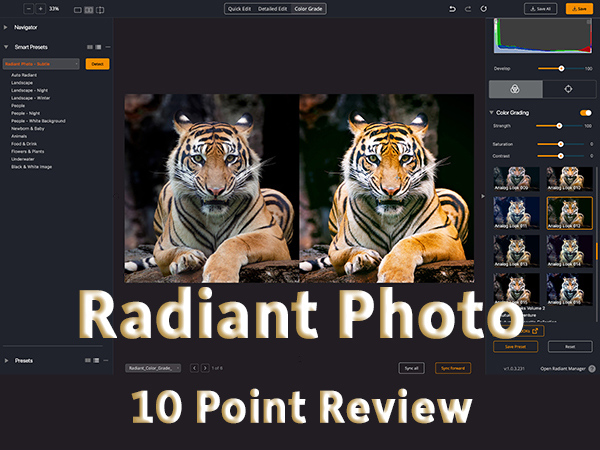Show Smart Presets as list view

(98, 47)
